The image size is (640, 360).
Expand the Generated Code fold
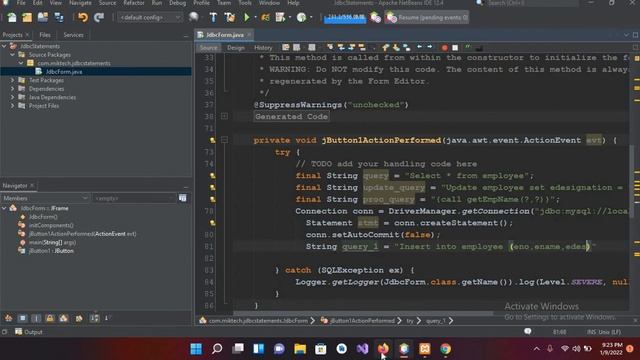tap(224, 116)
